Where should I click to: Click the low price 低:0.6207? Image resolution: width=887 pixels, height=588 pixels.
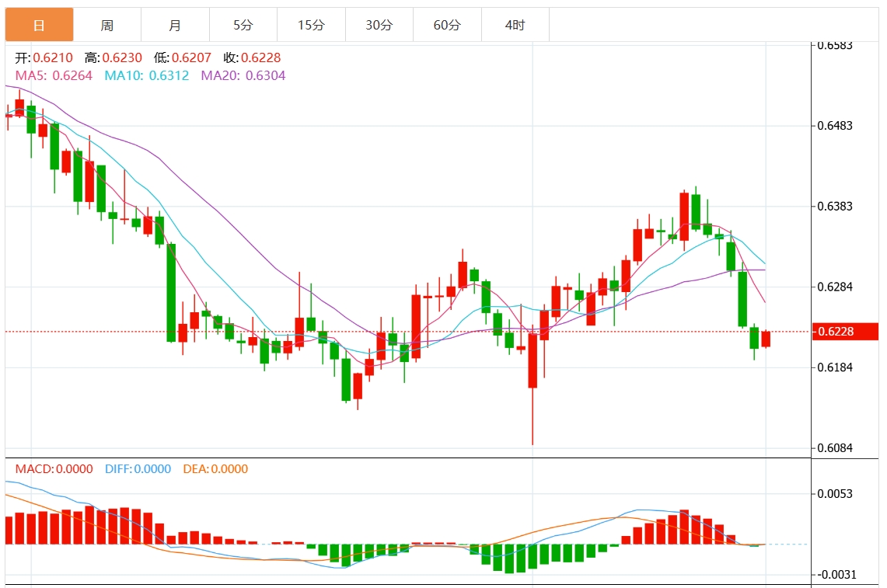click(x=182, y=57)
